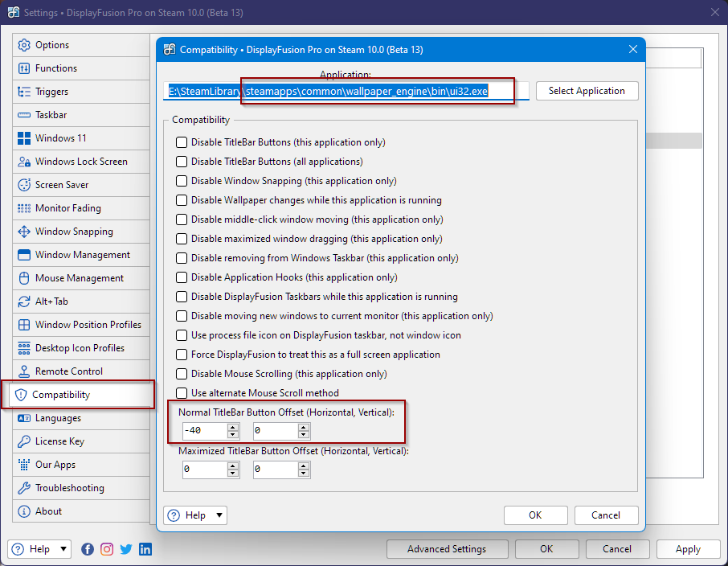The width and height of the screenshot is (728, 566).
Task: Open Monitor Fading settings icon
Action: click(x=24, y=208)
